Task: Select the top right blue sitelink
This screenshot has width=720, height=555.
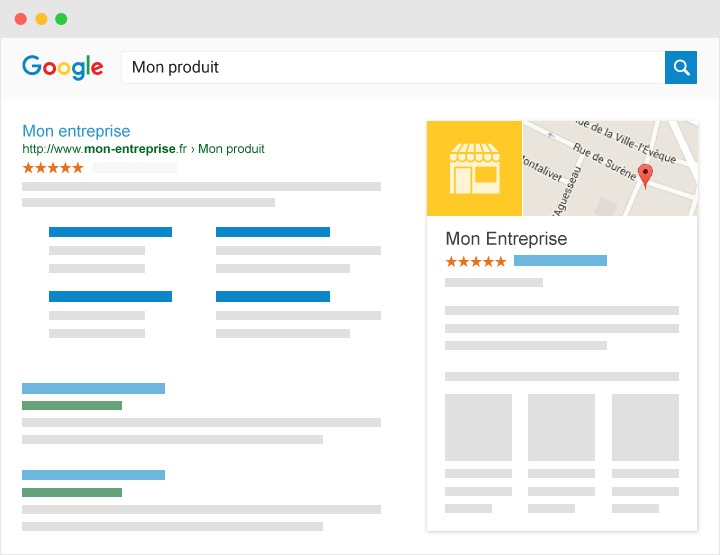Action: tap(273, 232)
